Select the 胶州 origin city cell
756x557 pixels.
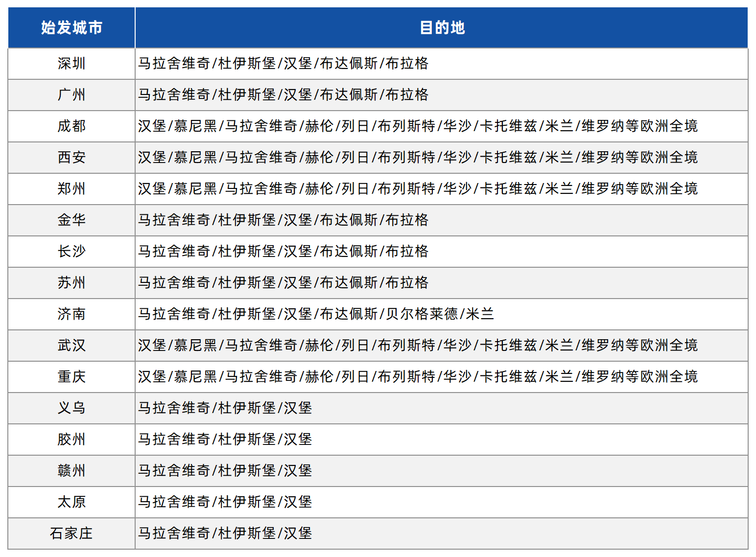(71, 440)
